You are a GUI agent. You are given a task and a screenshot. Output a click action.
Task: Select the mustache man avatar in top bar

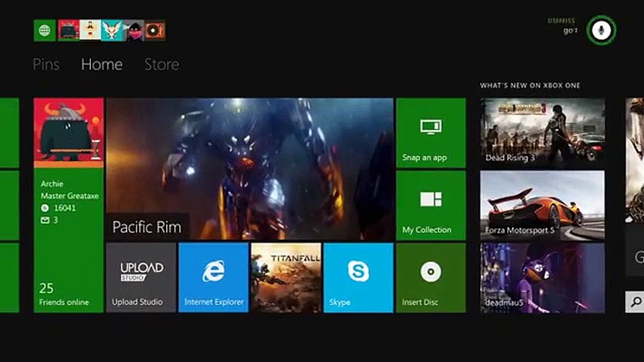[x=90, y=31]
